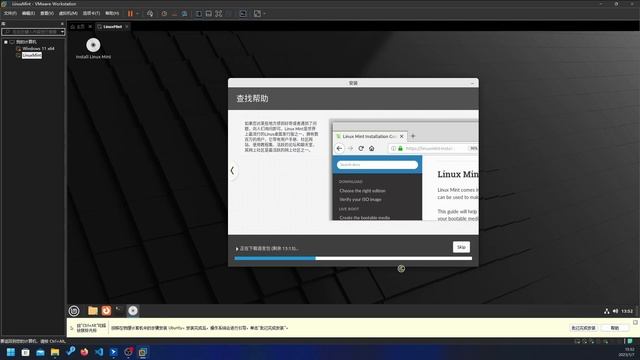Click the installer disc icon in Mint panel
This screenshot has height=360, width=640.
[x=133, y=311]
